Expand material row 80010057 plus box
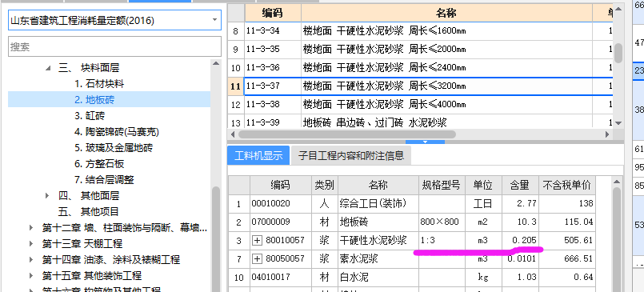The image size is (644, 292). pos(257,241)
